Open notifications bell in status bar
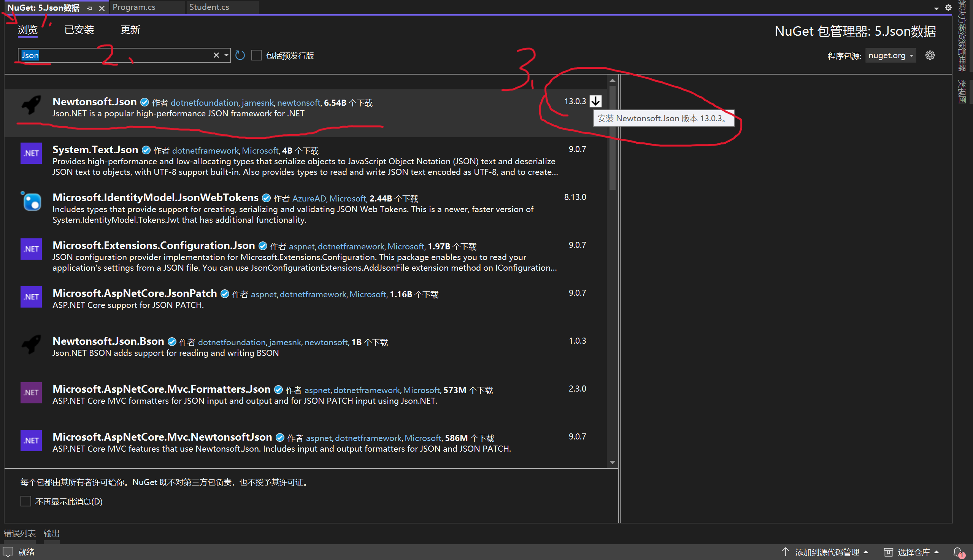The height and width of the screenshot is (560, 973). pos(958,552)
